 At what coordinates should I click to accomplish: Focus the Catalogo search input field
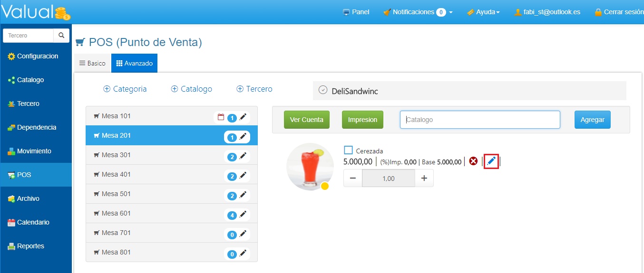pyautogui.click(x=479, y=120)
